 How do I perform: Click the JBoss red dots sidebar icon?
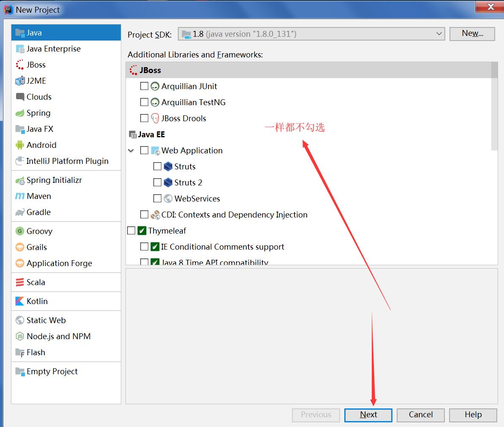pos(20,65)
